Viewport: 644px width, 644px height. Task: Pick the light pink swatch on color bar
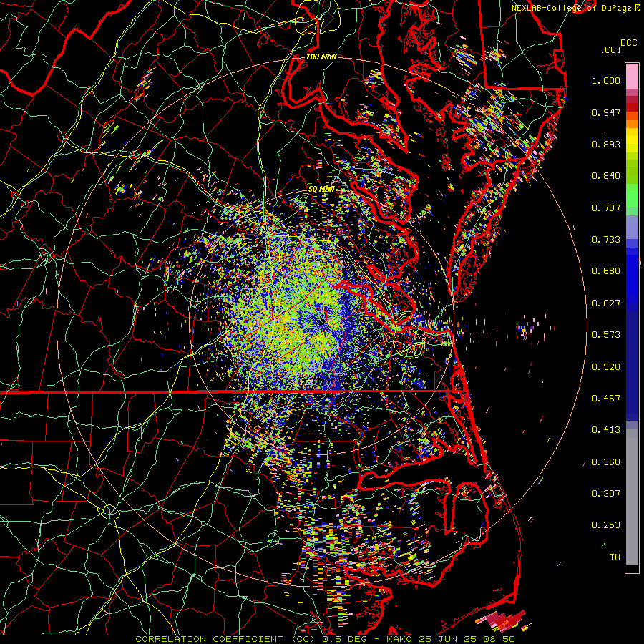632,76
